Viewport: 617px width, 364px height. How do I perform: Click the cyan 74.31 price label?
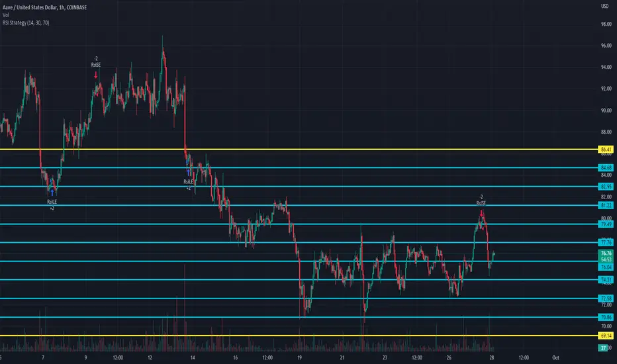pos(606,280)
